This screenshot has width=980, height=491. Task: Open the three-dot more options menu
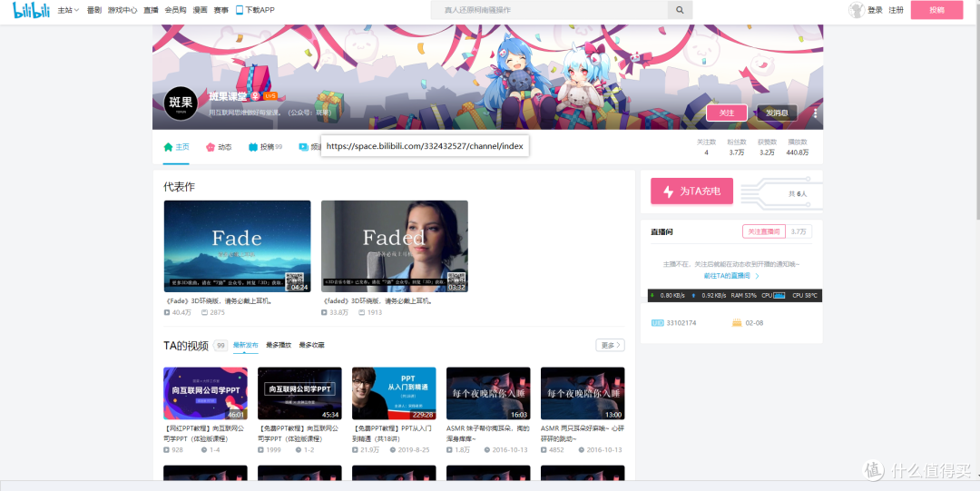[x=815, y=113]
